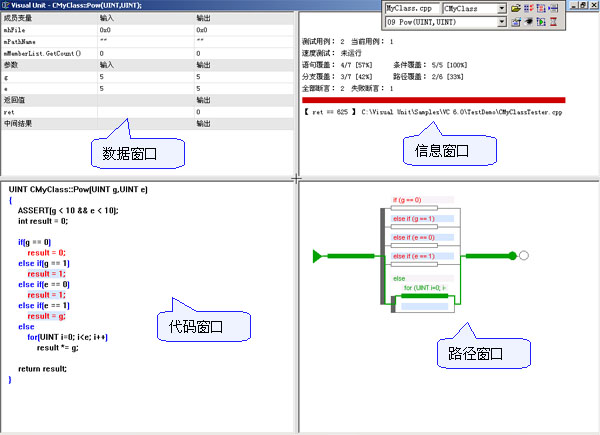Screen dimensions: 600x435
Task: Click the 测试用例 count line
Action: [323, 41]
